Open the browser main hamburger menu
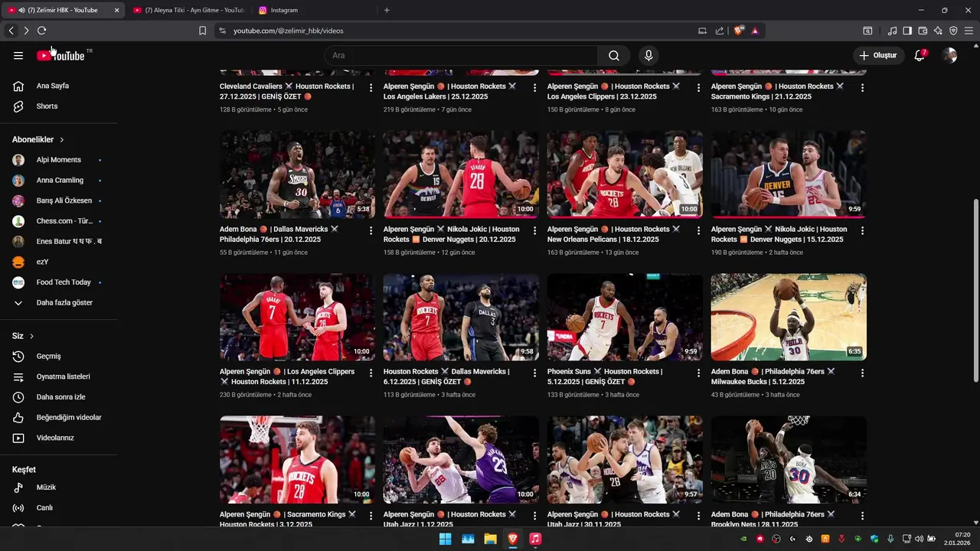Screen dimensions: 980x551 pyautogui.click(x=969, y=31)
